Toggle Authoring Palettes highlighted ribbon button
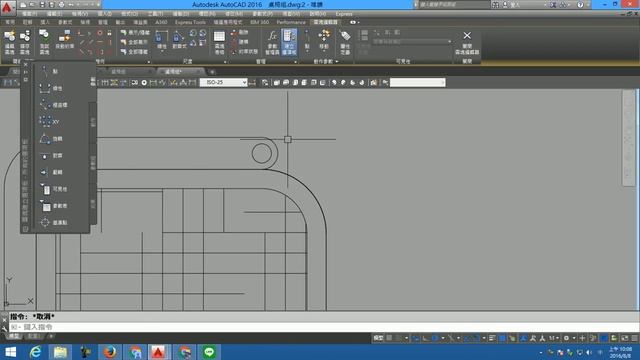 pos(289,42)
